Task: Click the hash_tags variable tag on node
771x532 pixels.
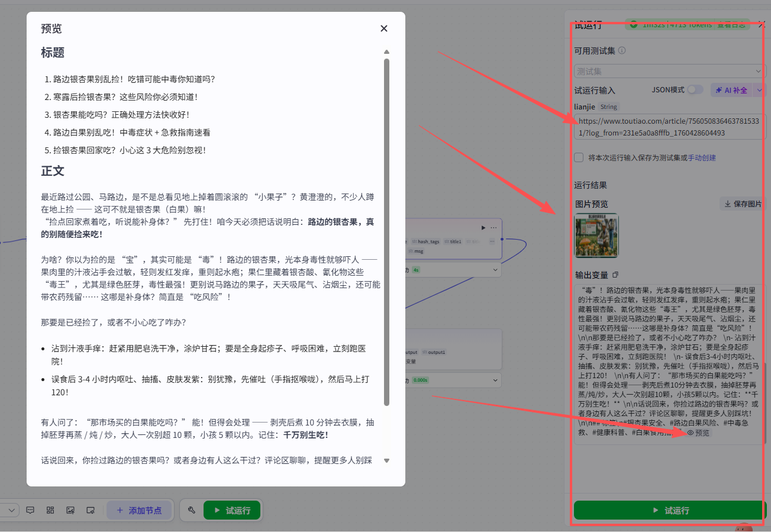Action: (x=425, y=241)
